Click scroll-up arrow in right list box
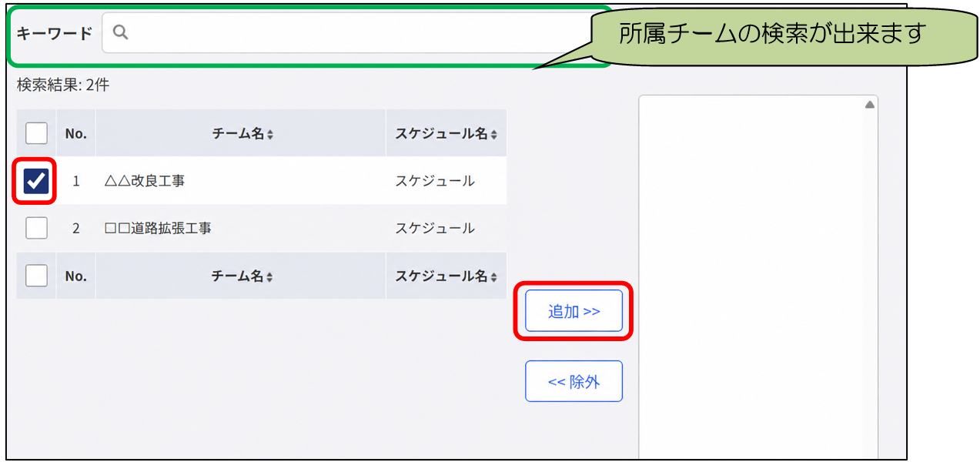The height and width of the screenshot is (462, 980). click(869, 104)
